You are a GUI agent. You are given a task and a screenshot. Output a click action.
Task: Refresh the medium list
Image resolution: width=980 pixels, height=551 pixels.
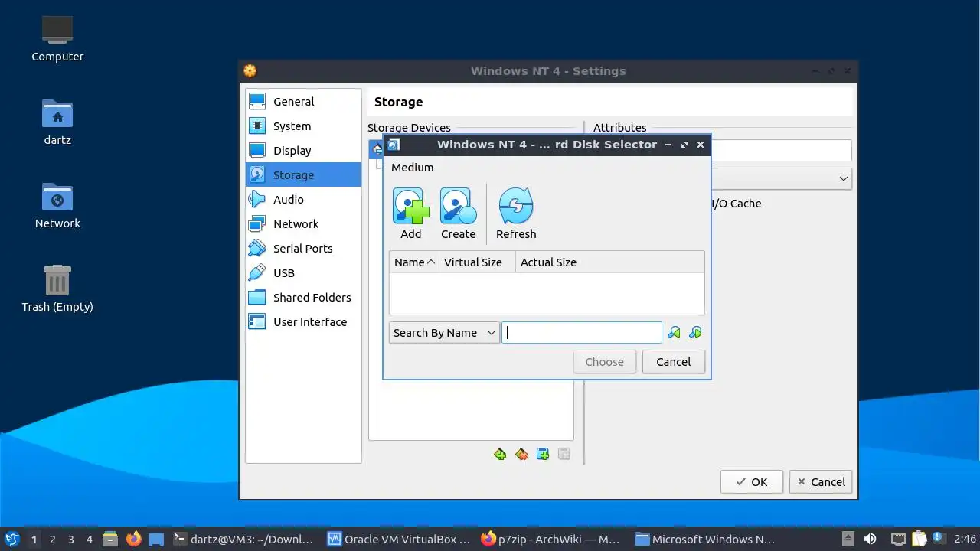click(516, 214)
